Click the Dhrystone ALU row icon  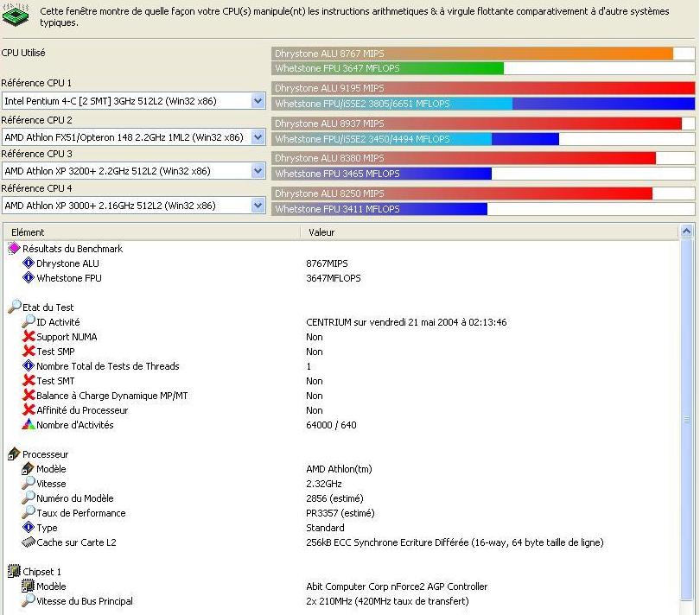(29, 263)
